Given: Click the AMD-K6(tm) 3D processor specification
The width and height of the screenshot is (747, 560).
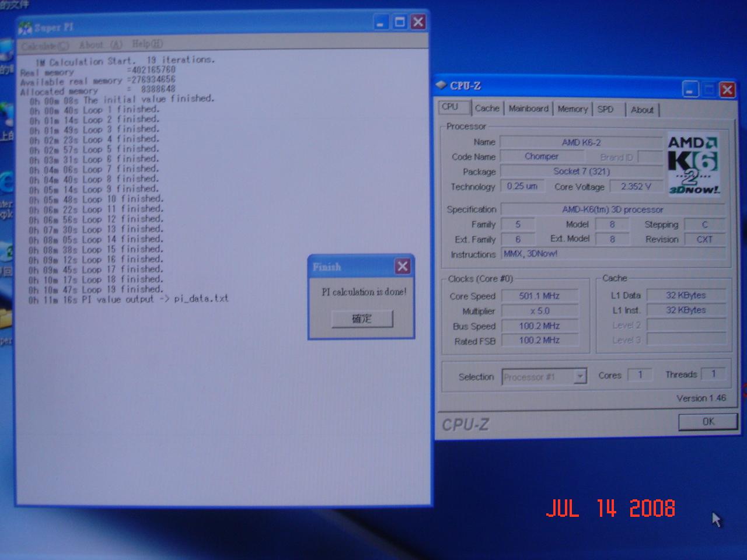Looking at the screenshot, I should 613,209.
